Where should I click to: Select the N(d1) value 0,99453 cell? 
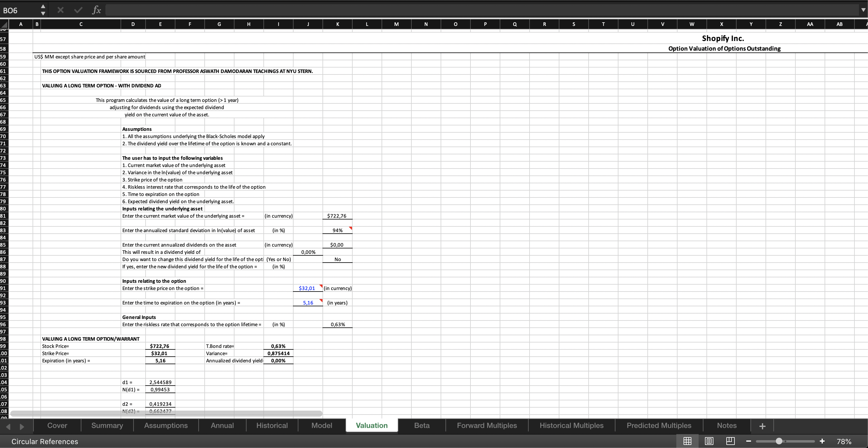tap(160, 389)
